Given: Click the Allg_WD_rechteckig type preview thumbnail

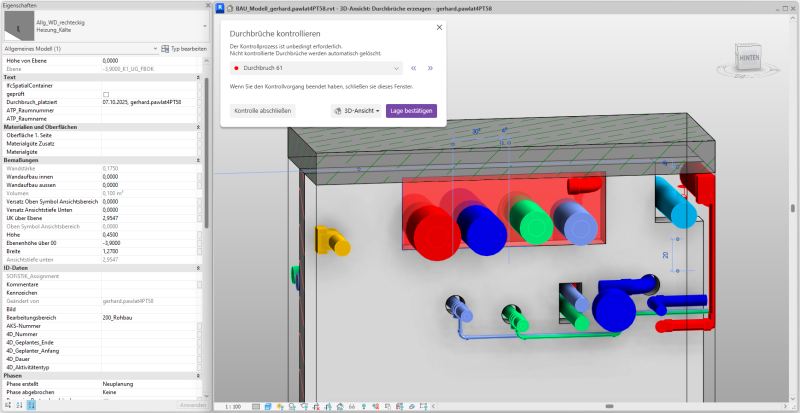Looking at the screenshot, I should coord(18,26).
